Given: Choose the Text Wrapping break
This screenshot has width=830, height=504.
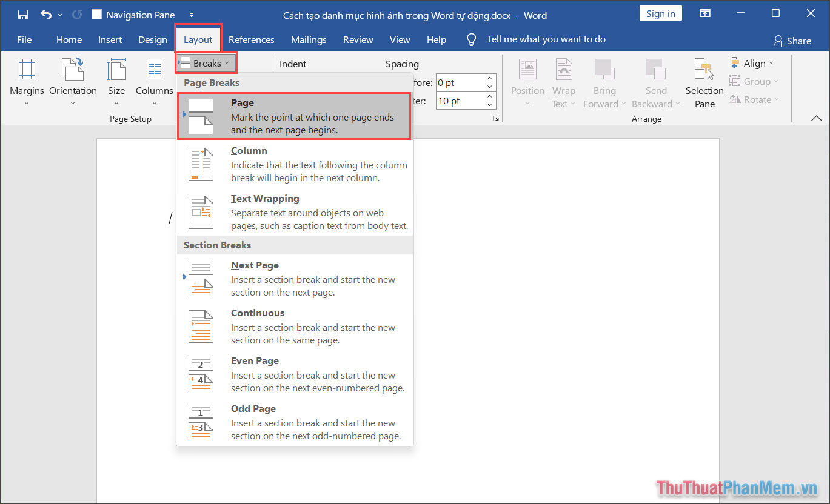Looking at the screenshot, I should point(295,212).
